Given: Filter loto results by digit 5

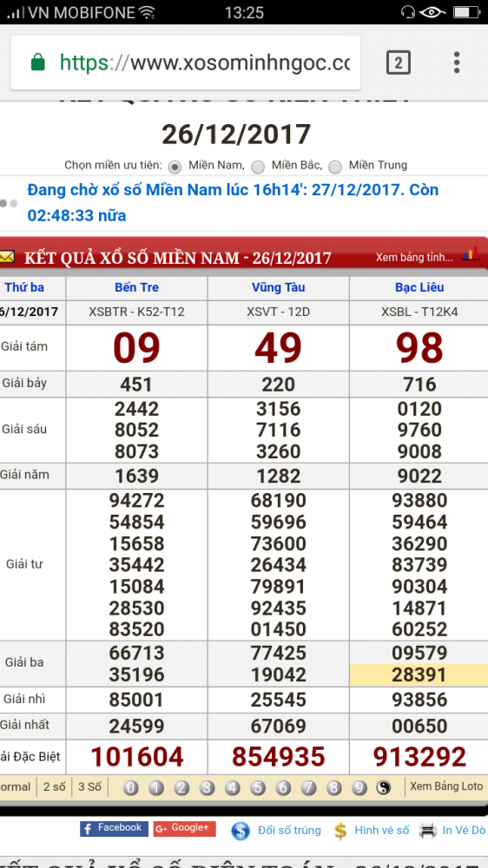Looking at the screenshot, I should (258, 787).
